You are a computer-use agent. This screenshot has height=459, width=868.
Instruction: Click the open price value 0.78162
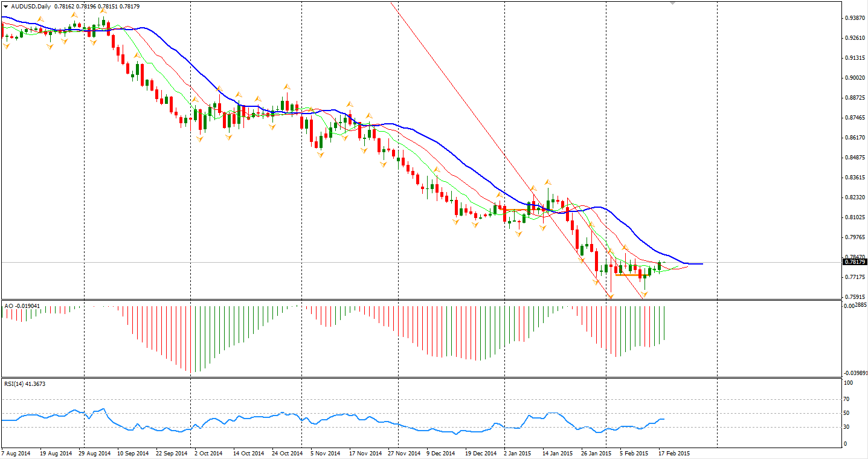[x=65, y=6]
